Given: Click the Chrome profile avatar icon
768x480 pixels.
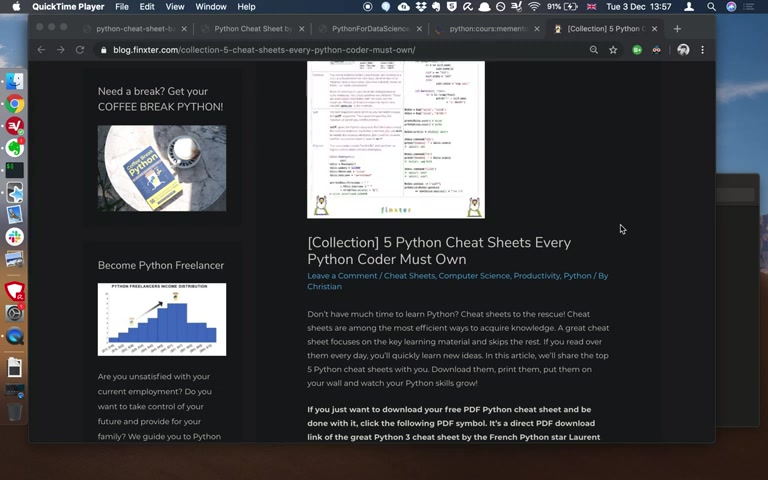Looking at the screenshot, I should point(683,50).
